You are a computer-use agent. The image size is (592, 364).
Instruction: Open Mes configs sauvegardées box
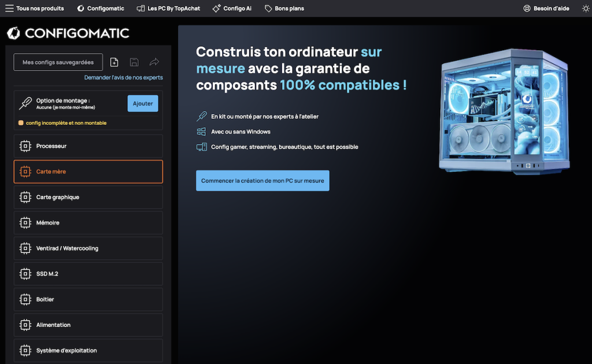click(x=58, y=62)
